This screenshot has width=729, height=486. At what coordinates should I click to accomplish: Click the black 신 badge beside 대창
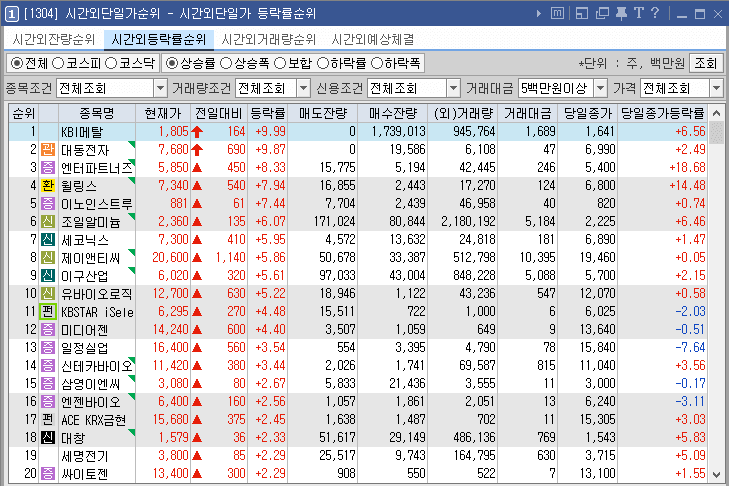pos(48,438)
